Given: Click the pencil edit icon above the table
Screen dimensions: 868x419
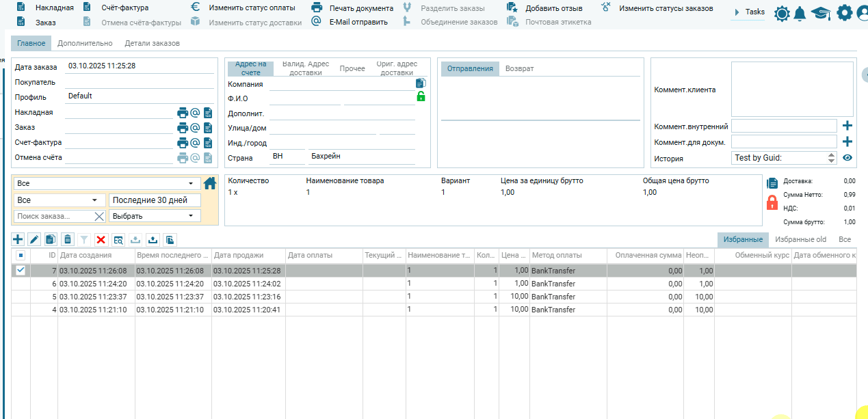Looking at the screenshot, I should 34,239.
